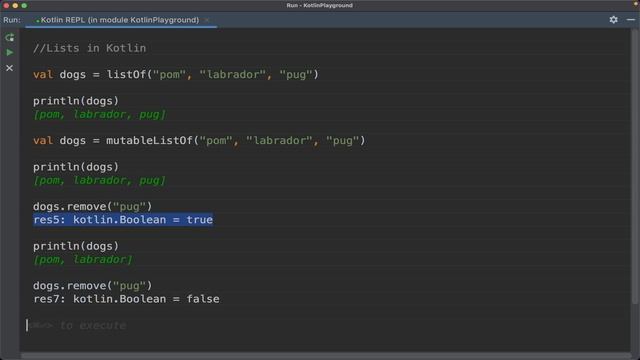The image size is (640, 360).
Task: Open the Run panel settings gear
Action: pos(613,20)
